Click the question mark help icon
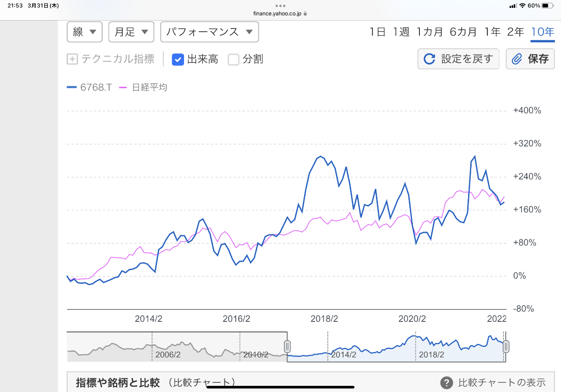The width and height of the screenshot is (561, 392). pyautogui.click(x=446, y=383)
